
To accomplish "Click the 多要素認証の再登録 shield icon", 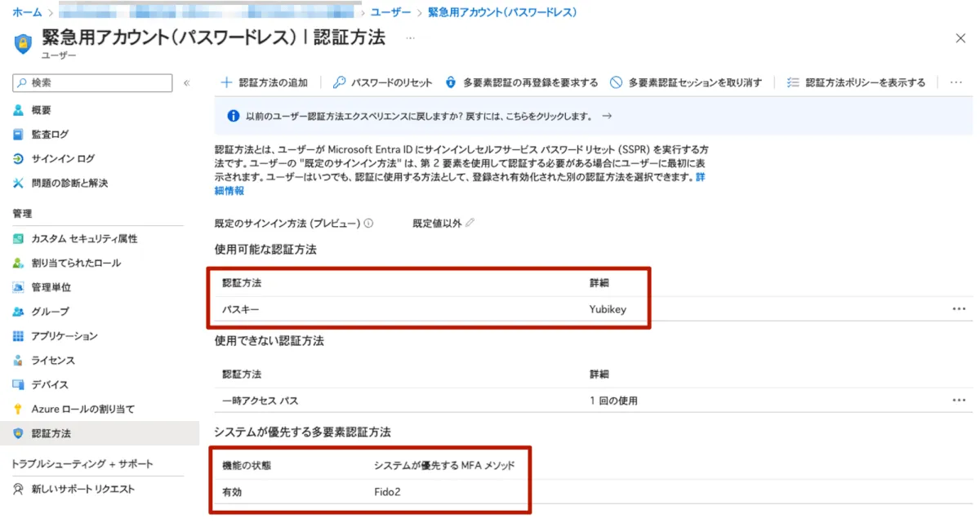I will point(451,82).
